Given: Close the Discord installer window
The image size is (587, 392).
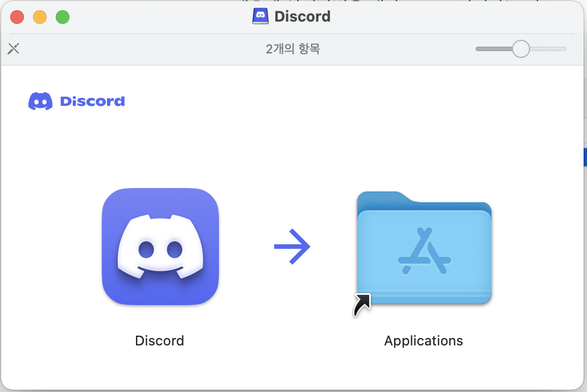Looking at the screenshot, I should 17,17.
